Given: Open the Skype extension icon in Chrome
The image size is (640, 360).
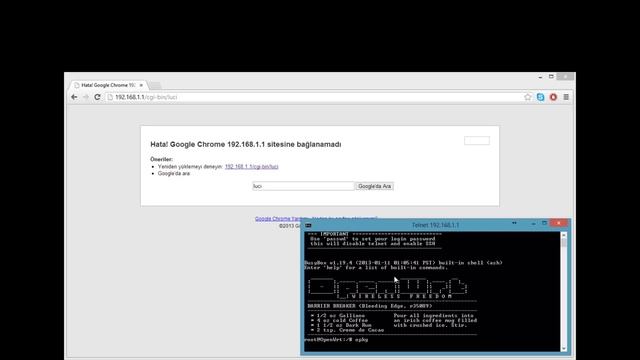Looking at the screenshot, I should 540,97.
